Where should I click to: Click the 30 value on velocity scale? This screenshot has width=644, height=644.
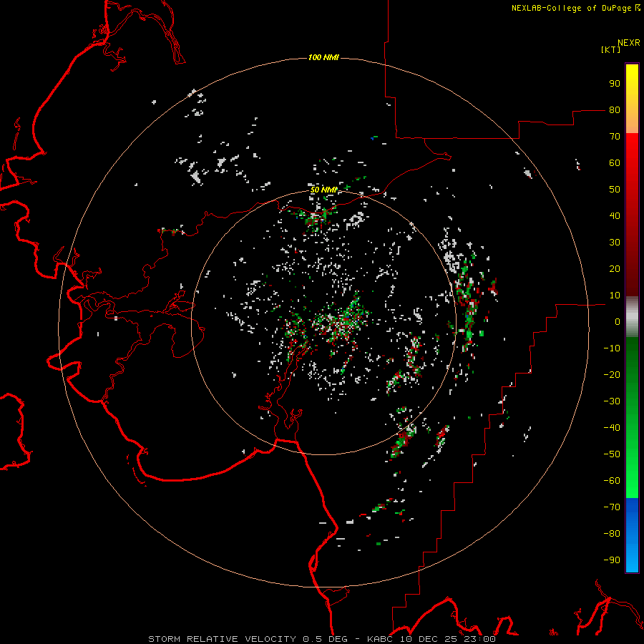tap(615, 243)
